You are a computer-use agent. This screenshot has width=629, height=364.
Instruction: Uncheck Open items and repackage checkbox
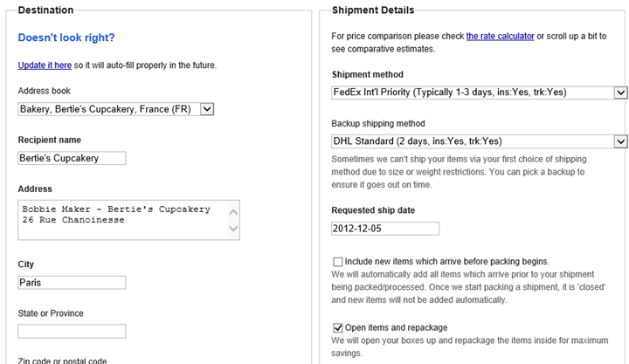click(x=338, y=328)
